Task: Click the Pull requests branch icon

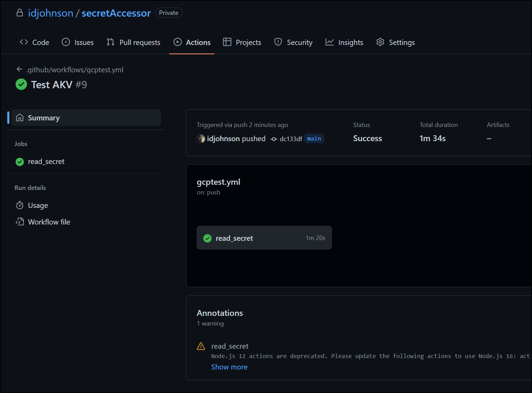Action: (110, 42)
